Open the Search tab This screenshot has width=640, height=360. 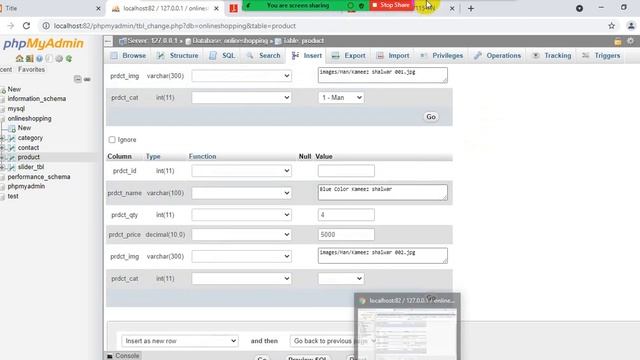[x=263, y=56]
